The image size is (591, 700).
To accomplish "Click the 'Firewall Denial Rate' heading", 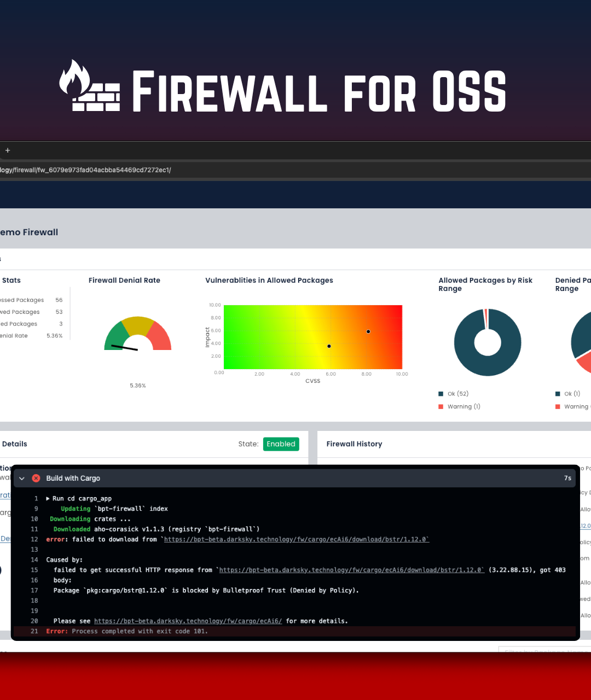I will [124, 281].
